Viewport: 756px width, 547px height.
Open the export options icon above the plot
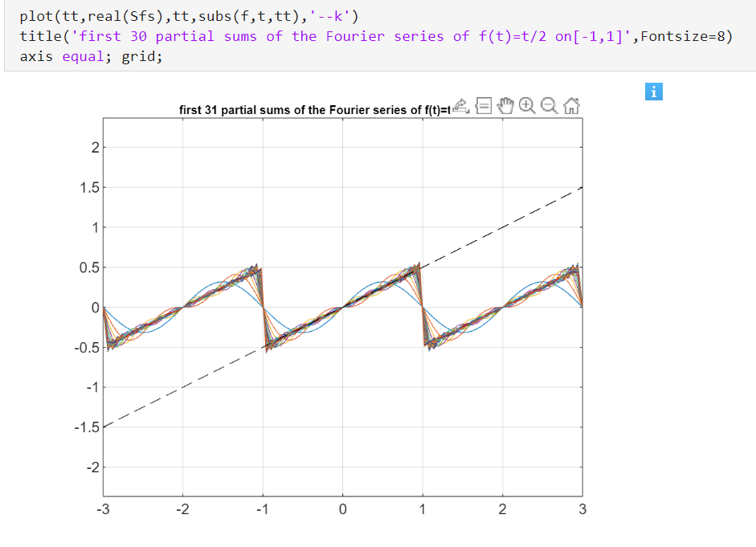coord(460,105)
